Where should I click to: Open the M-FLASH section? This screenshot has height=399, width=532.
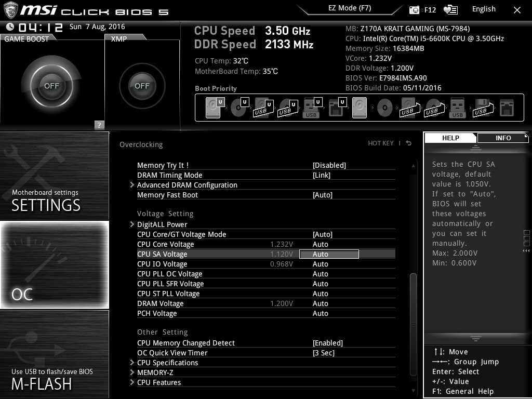[x=54, y=354]
